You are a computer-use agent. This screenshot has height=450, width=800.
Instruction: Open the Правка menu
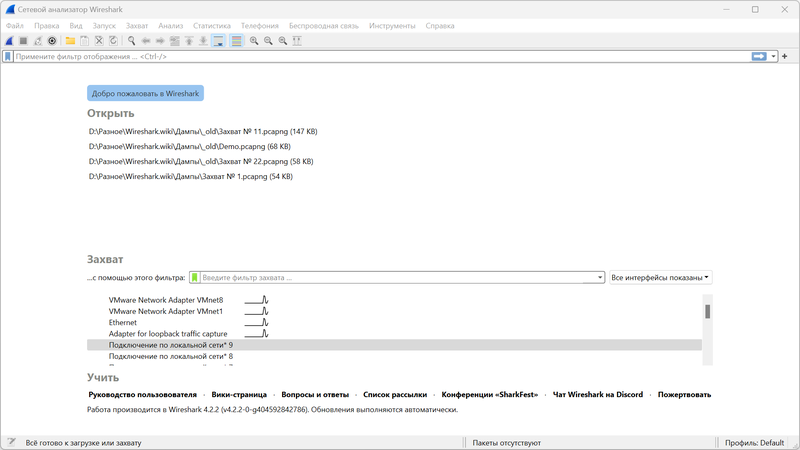(x=46, y=26)
